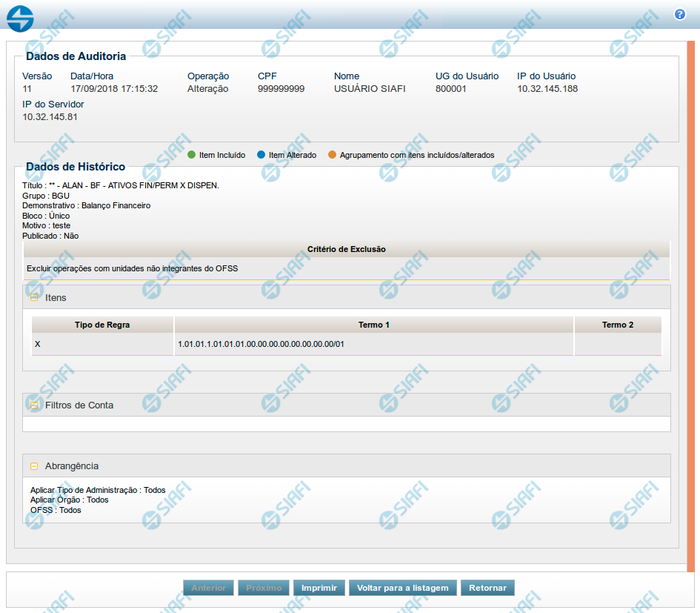
Task: Select the Tipo de Regra column header
Action: 102,325
